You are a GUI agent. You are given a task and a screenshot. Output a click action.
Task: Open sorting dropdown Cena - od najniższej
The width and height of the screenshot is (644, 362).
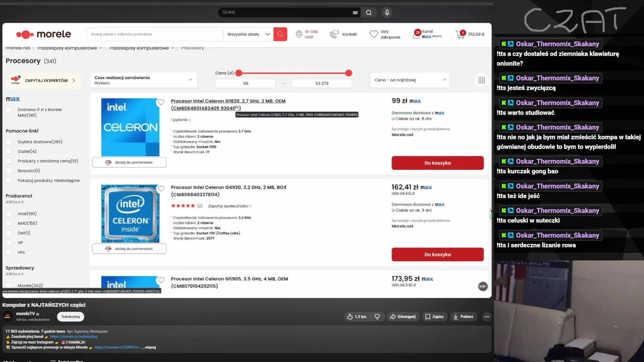(x=410, y=80)
